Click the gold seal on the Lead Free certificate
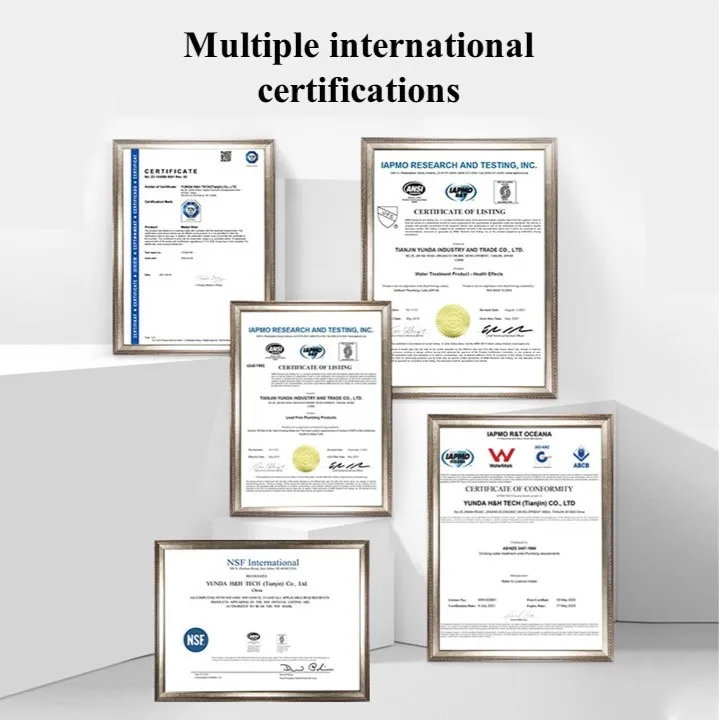The width and height of the screenshot is (720, 720). click(306, 458)
